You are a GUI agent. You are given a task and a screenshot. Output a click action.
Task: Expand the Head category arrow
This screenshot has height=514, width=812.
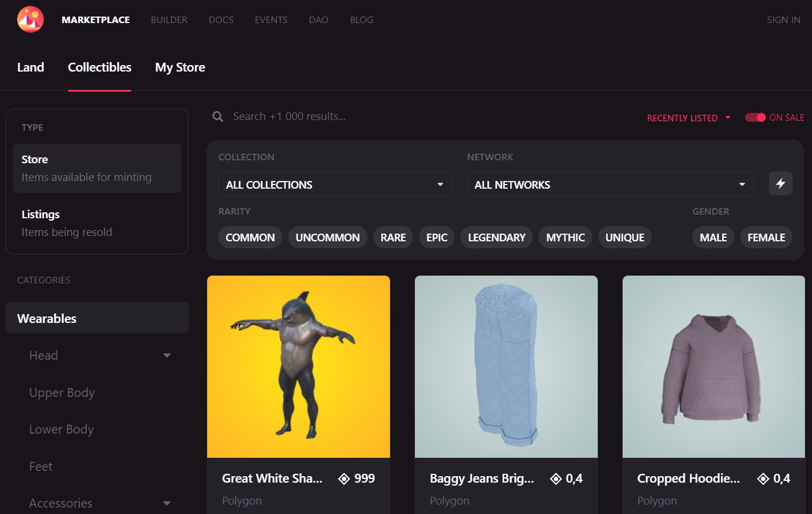tap(167, 355)
